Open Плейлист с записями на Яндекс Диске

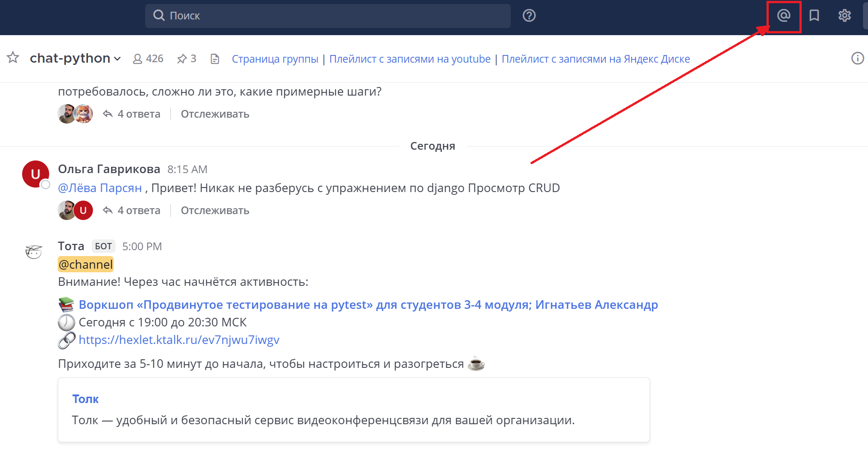596,59
